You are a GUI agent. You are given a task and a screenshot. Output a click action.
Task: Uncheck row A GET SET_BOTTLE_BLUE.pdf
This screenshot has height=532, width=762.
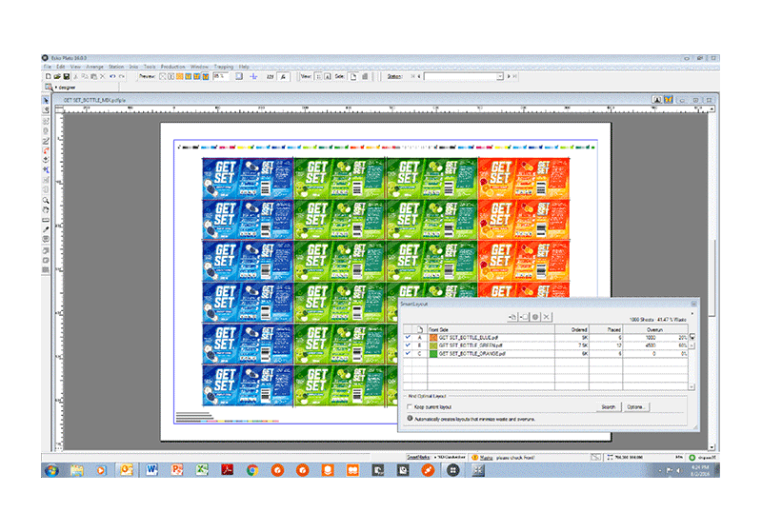point(408,337)
